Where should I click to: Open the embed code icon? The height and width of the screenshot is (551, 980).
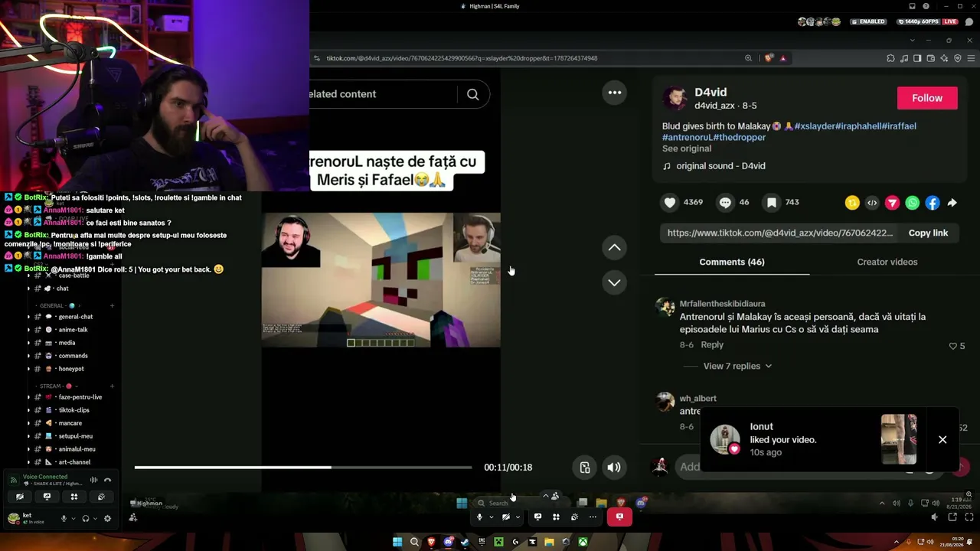[872, 203]
